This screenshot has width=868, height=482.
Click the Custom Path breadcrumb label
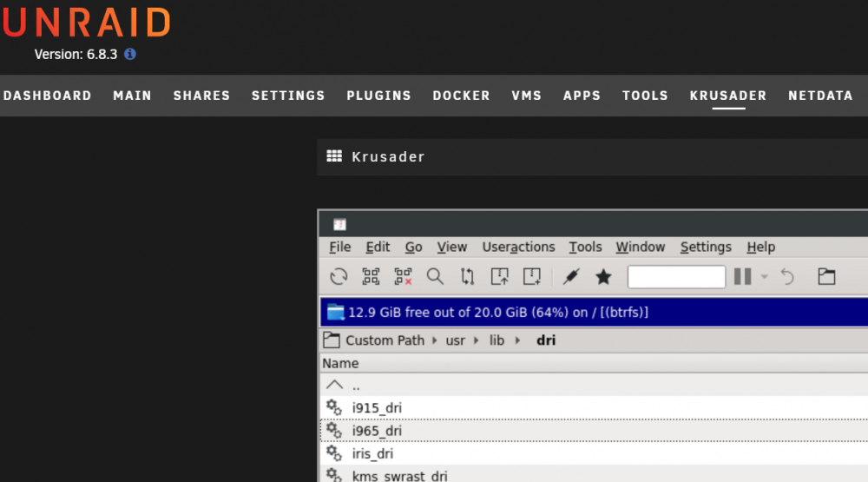pos(385,340)
